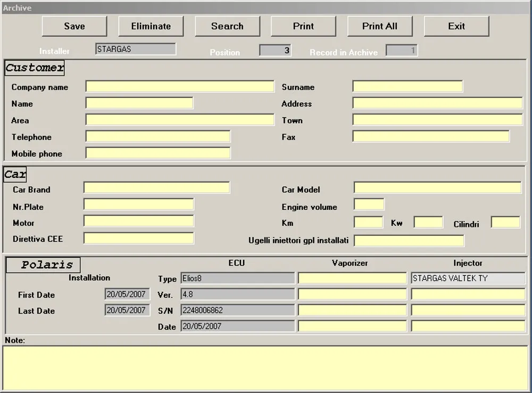The image size is (532, 393).
Task: Click the Car Brand field
Action: 156,188
